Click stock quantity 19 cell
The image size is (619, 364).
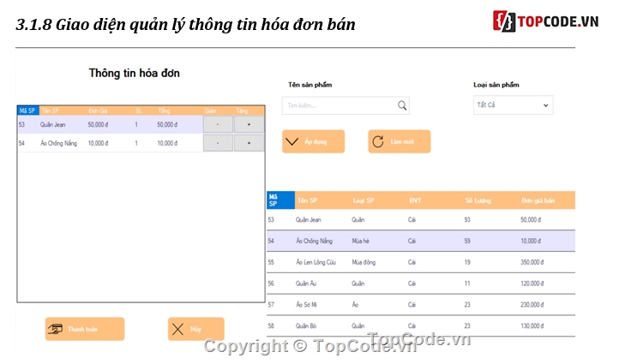(467, 262)
